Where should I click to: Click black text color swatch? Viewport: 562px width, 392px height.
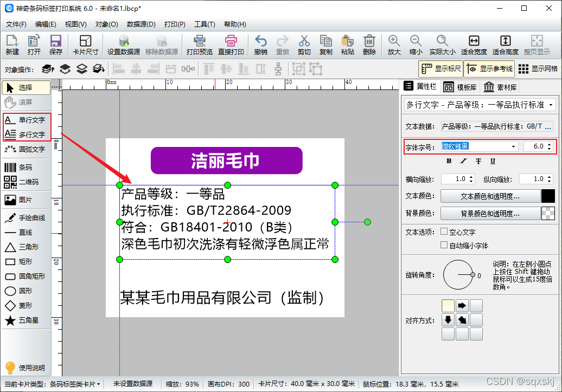coord(548,196)
